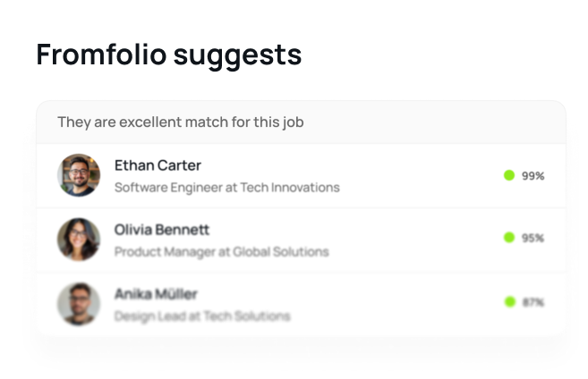Screen dimensions: 588x379
Task: Select the 95% match score
Action: (533, 238)
